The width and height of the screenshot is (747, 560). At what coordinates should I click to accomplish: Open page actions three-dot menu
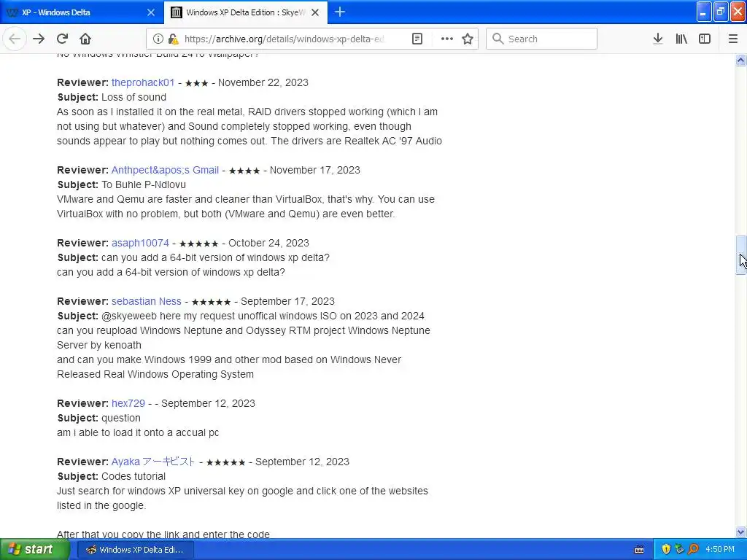tap(446, 39)
